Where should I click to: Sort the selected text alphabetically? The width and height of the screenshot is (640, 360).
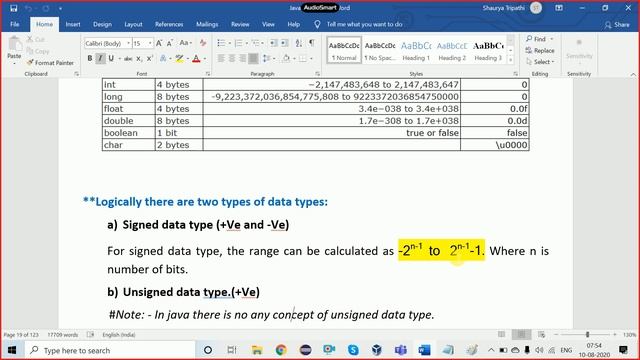click(x=299, y=43)
